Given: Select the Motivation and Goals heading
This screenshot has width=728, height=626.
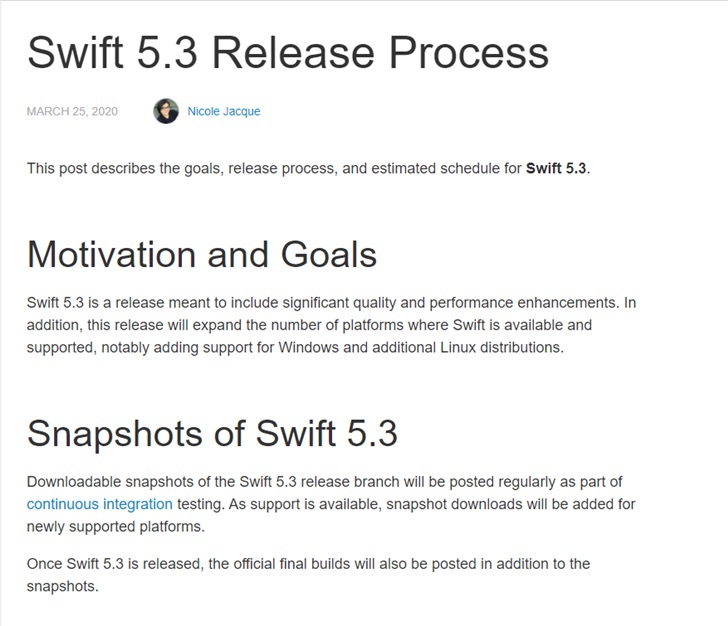Looking at the screenshot, I should [x=202, y=254].
